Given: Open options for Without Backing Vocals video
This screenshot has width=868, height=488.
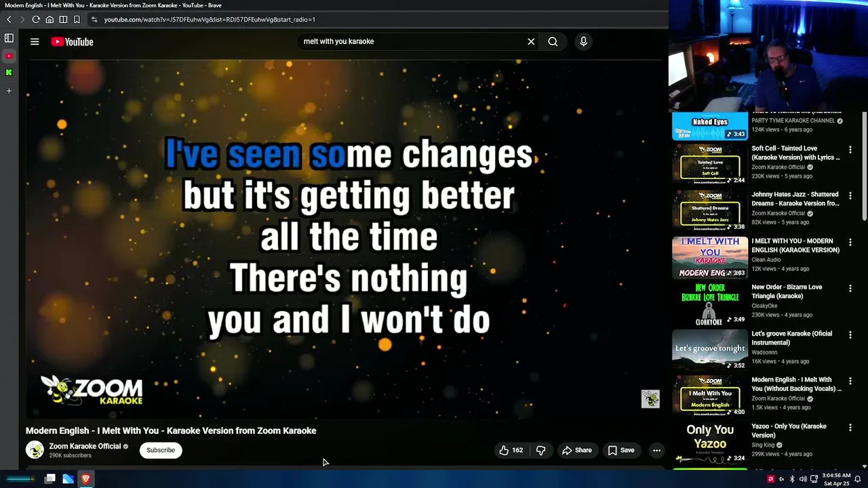Looking at the screenshot, I should [850, 381].
